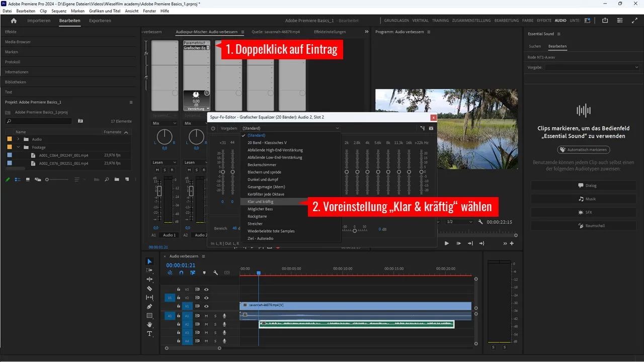This screenshot has height=362, width=644.
Task: Switch Project panel to icon view
Action: tap(28, 179)
